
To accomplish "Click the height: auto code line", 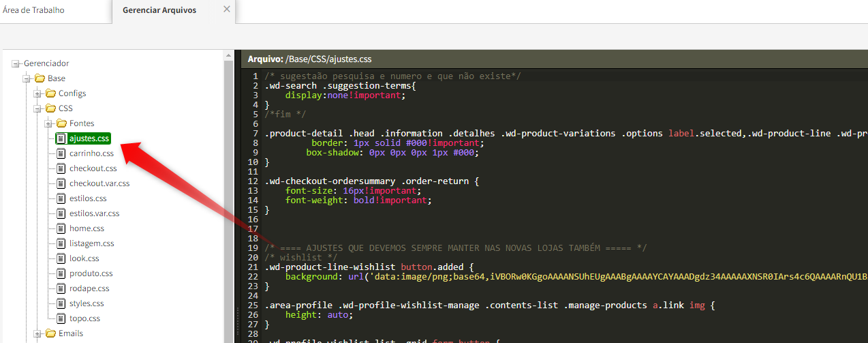I will tap(319, 315).
